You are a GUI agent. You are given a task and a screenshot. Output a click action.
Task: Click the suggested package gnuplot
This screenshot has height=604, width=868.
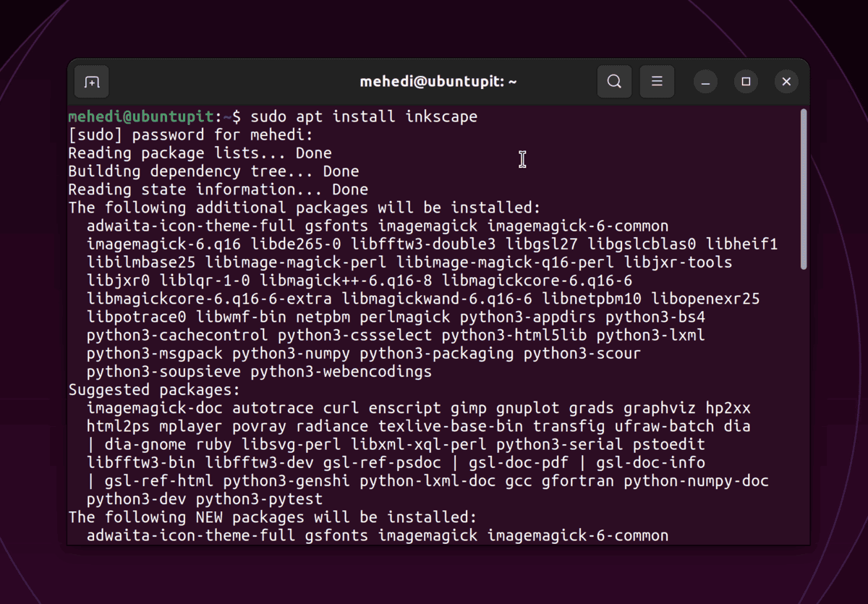click(x=528, y=408)
